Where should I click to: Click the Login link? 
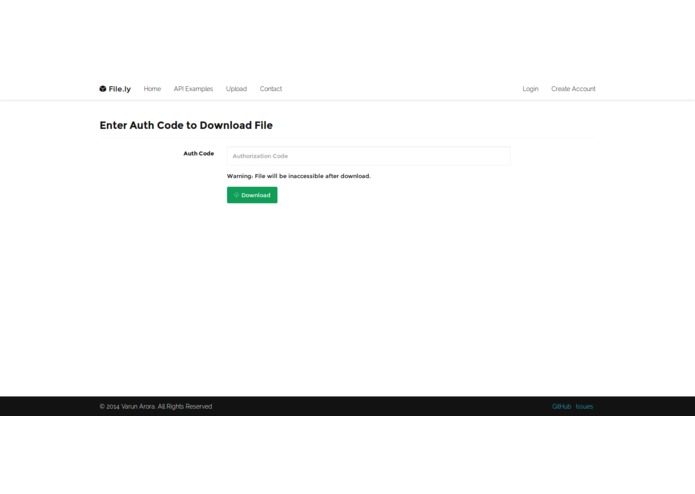coord(530,89)
